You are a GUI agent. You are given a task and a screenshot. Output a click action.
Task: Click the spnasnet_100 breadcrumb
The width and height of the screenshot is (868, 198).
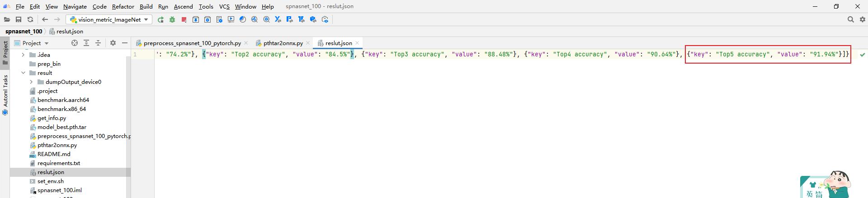pyautogui.click(x=24, y=31)
